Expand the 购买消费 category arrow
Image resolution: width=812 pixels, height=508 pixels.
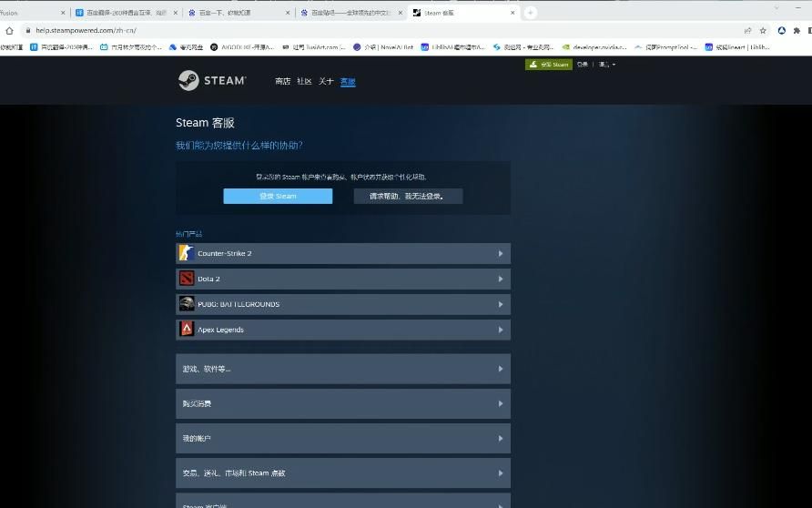pyautogui.click(x=501, y=403)
